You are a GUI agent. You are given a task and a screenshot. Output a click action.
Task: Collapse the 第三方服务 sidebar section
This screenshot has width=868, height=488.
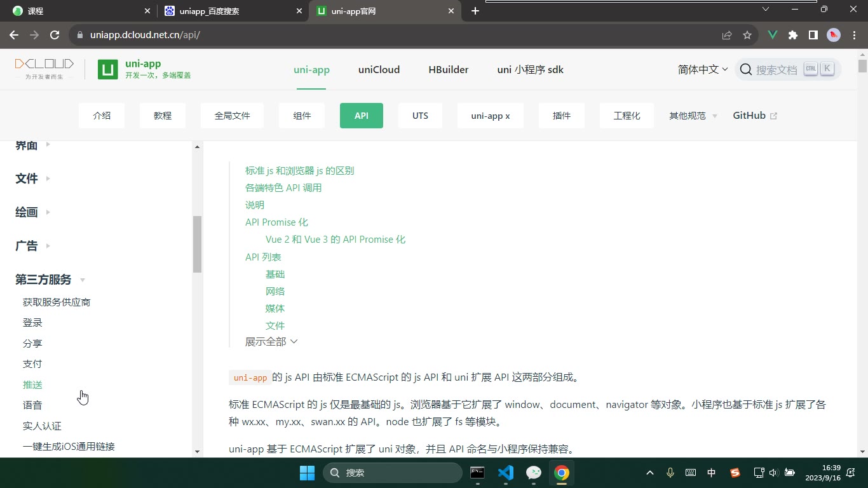click(50, 280)
